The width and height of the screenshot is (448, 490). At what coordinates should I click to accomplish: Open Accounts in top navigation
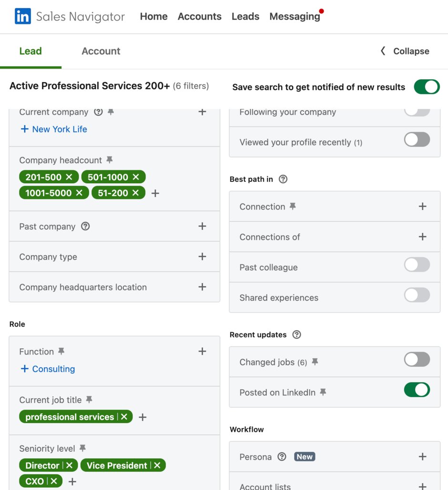coord(200,16)
